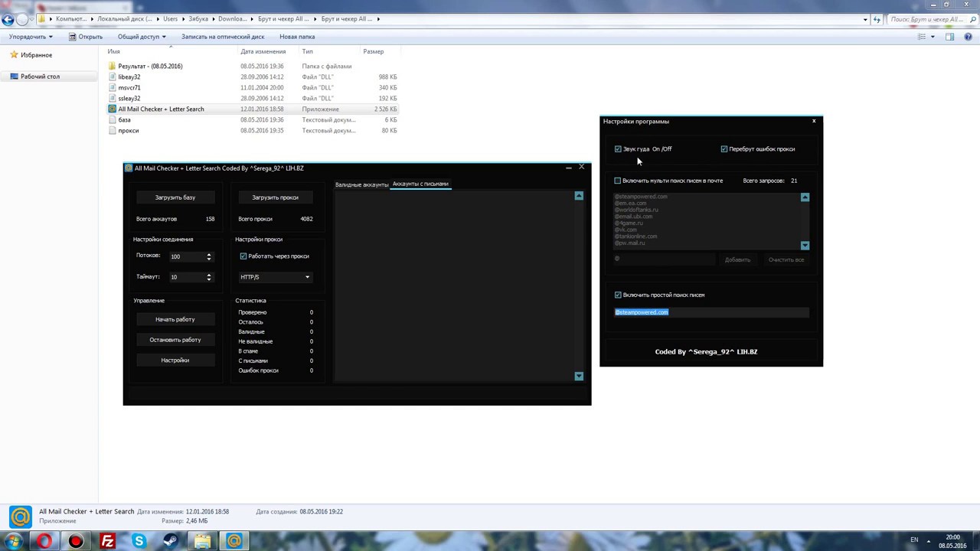Click the Загрузить прокси button

(x=275, y=197)
